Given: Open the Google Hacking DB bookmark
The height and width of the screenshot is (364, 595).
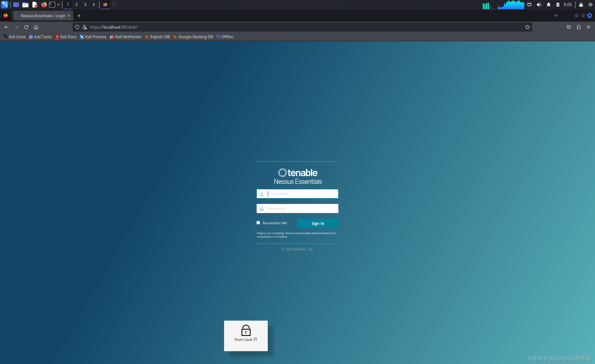Looking at the screenshot, I should [193, 37].
